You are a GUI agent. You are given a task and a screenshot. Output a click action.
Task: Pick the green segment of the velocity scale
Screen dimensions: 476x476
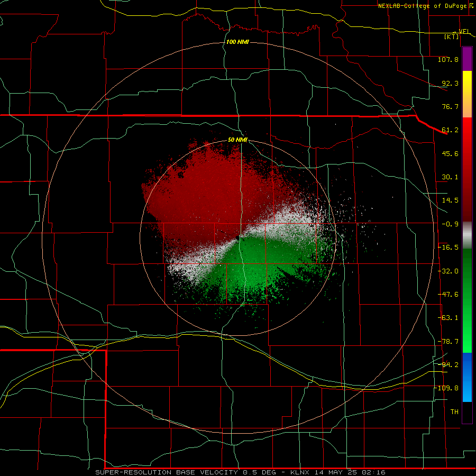pos(467,300)
